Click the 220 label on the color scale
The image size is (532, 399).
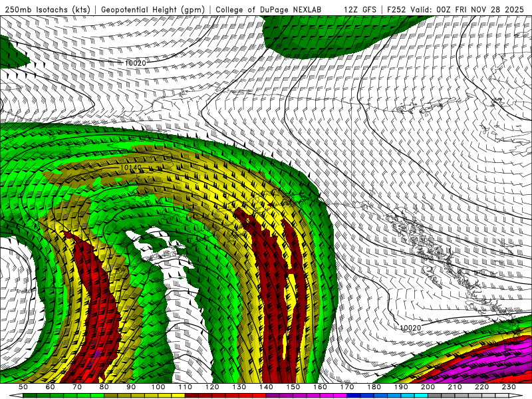481,387
